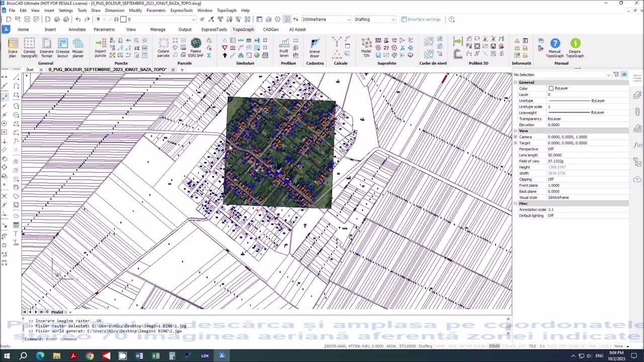Toggle TILE in status bar
The width and height of the screenshot is (644, 362).
532,346
